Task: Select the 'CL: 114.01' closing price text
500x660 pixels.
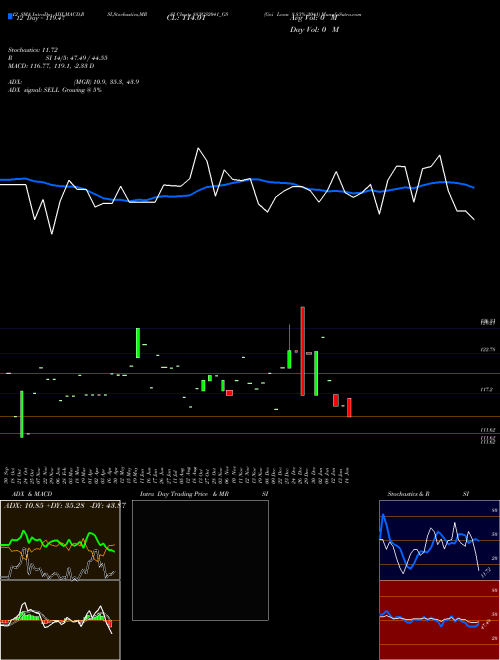Action: pos(186,18)
